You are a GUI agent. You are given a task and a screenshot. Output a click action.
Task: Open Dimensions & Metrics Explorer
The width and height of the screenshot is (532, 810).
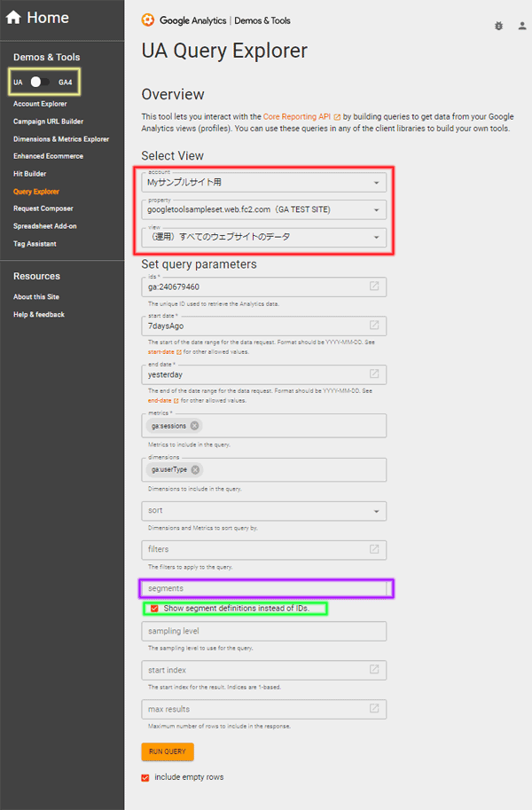(x=61, y=139)
